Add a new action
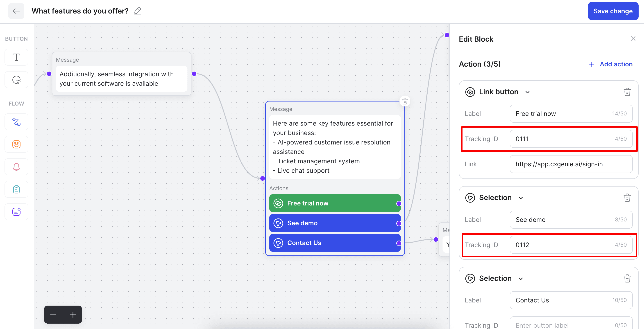 point(610,64)
